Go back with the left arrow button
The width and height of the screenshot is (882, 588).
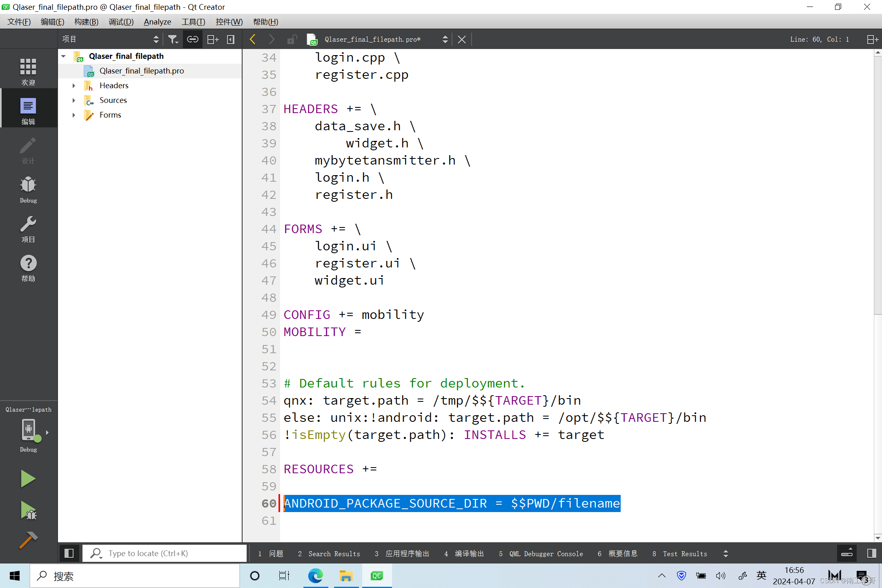pos(252,39)
